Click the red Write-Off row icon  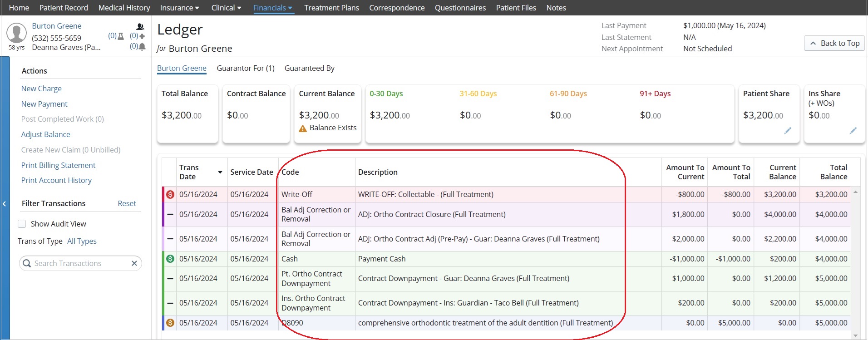point(170,194)
